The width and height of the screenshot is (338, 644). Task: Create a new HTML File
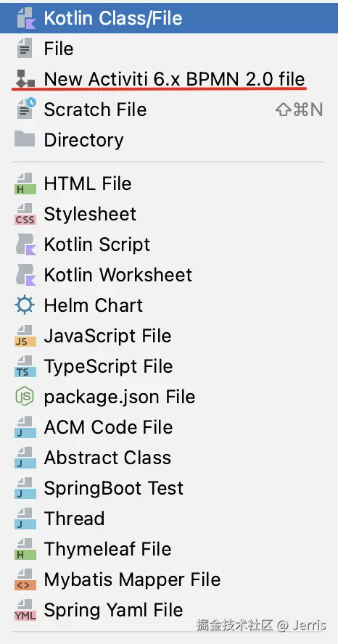169,183
